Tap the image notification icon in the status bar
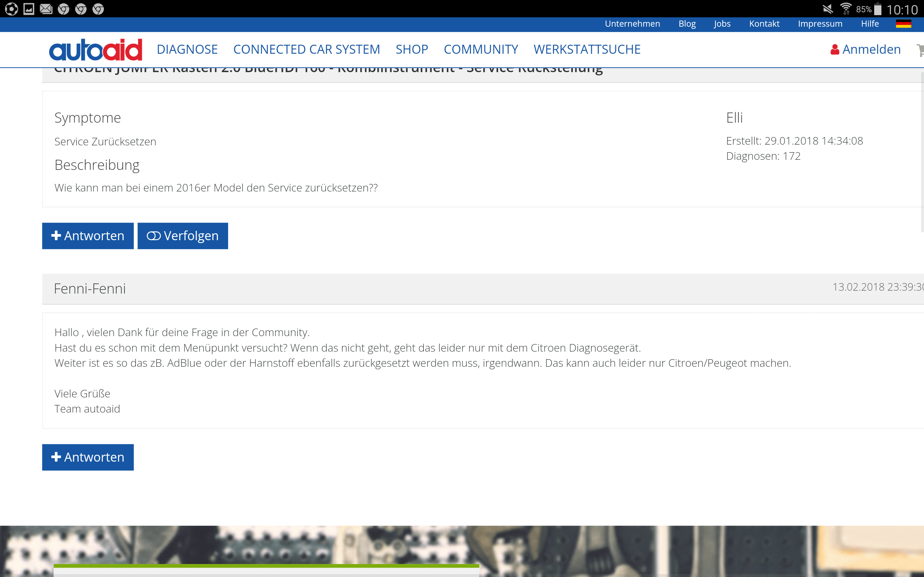This screenshot has width=924, height=577. pyautogui.click(x=29, y=9)
